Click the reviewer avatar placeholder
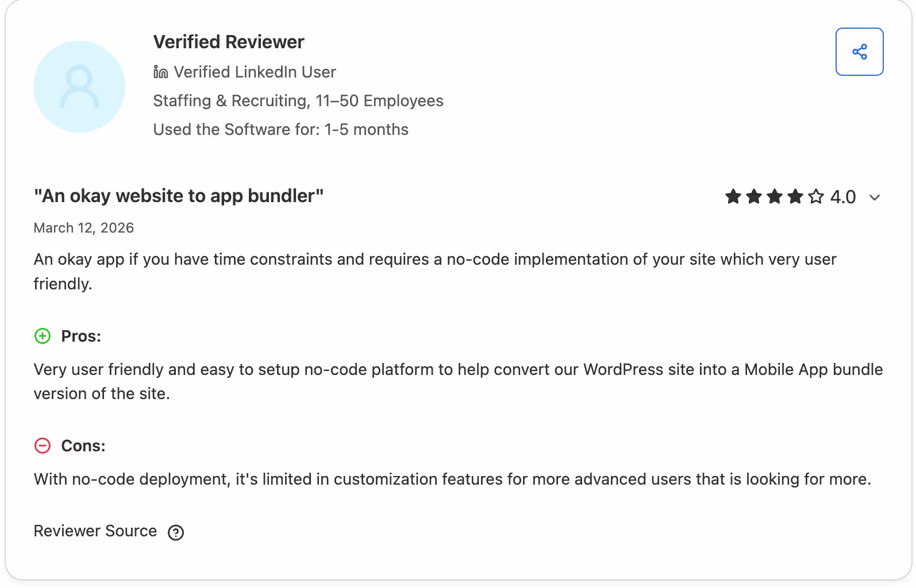 coord(79,87)
